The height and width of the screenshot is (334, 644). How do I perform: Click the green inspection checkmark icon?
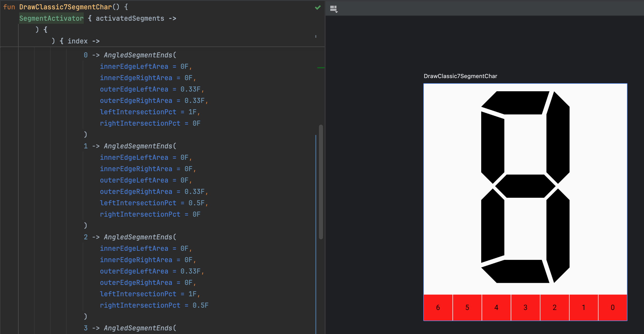pyautogui.click(x=318, y=7)
